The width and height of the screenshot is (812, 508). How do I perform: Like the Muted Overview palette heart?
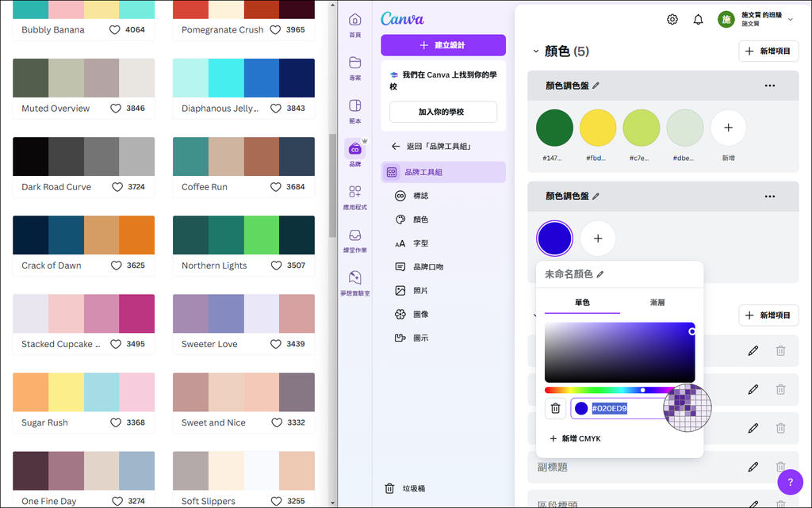coord(116,109)
